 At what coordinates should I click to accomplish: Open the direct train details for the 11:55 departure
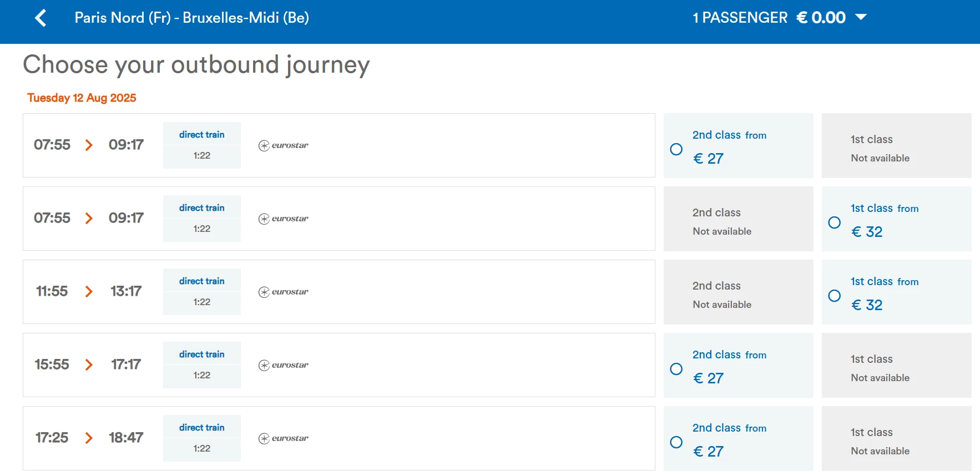[x=201, y=281]
